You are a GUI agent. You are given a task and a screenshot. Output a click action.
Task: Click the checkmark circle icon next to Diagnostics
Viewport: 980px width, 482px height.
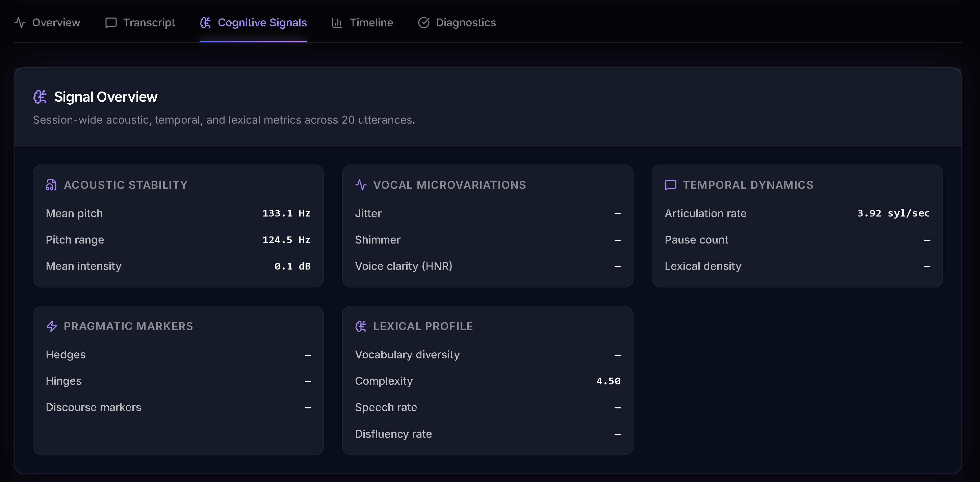coord(424,22)
